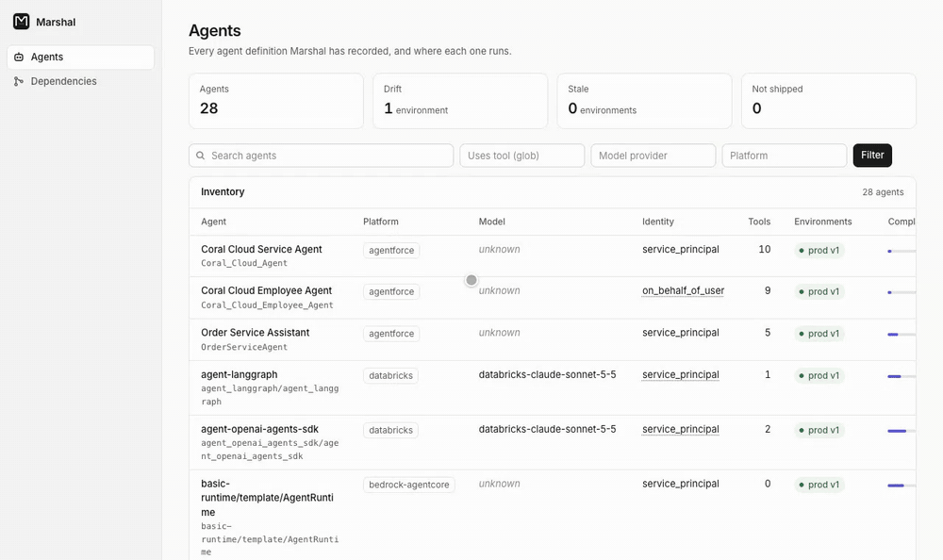Open the Agents sidebar item
The height and width of the screenshot is (560, 943).
(x=80, y=58)
